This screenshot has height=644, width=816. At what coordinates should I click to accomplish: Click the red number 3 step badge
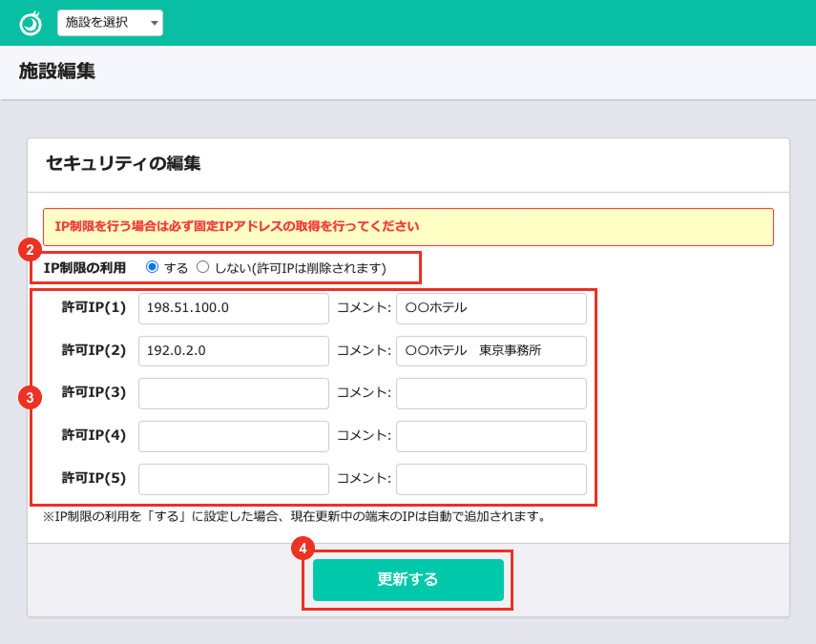(31, 398)
